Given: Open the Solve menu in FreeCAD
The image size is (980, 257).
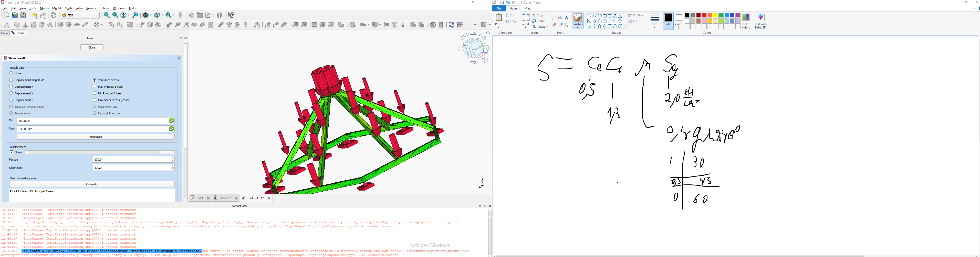Looking at the screenshot, I should click(79, 8).
